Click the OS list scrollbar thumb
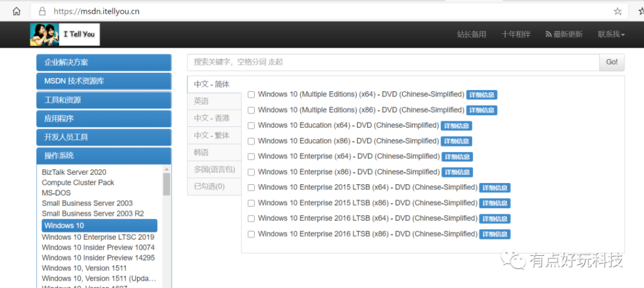Image resolution: width=644 pixels, height=288 pixels. click(x=166, y=184)
